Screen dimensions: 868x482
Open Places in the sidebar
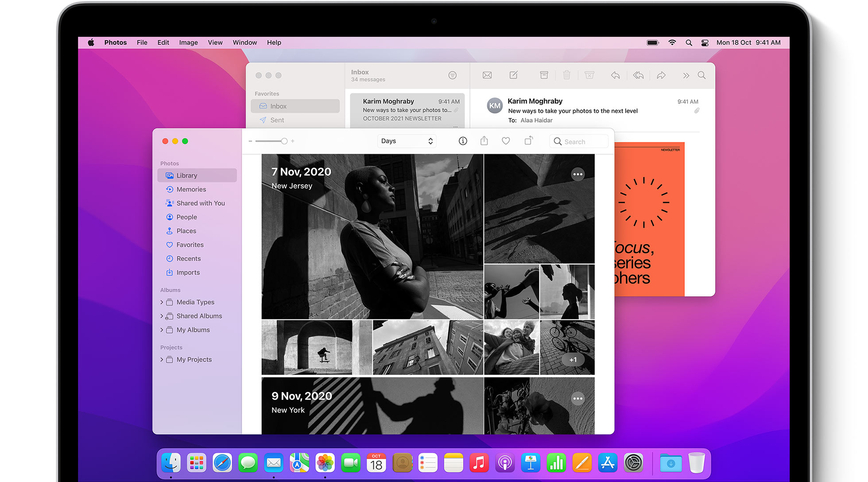click(186, 231)
